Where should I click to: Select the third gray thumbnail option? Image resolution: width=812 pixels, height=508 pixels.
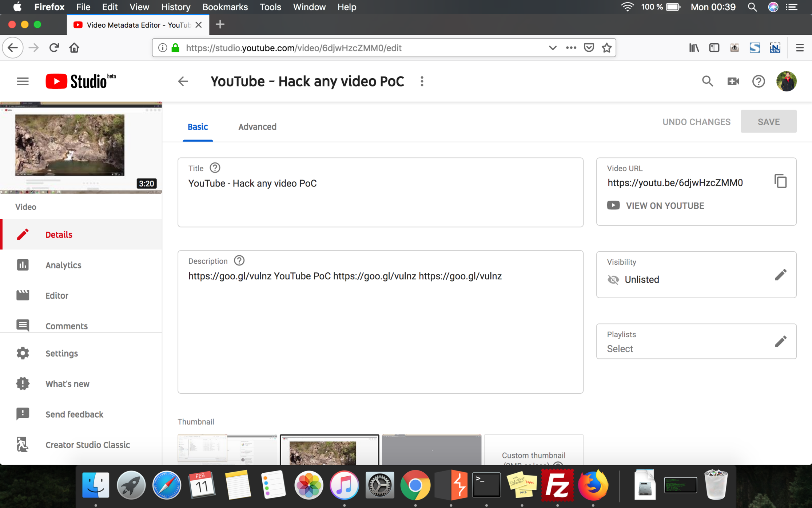431,449
